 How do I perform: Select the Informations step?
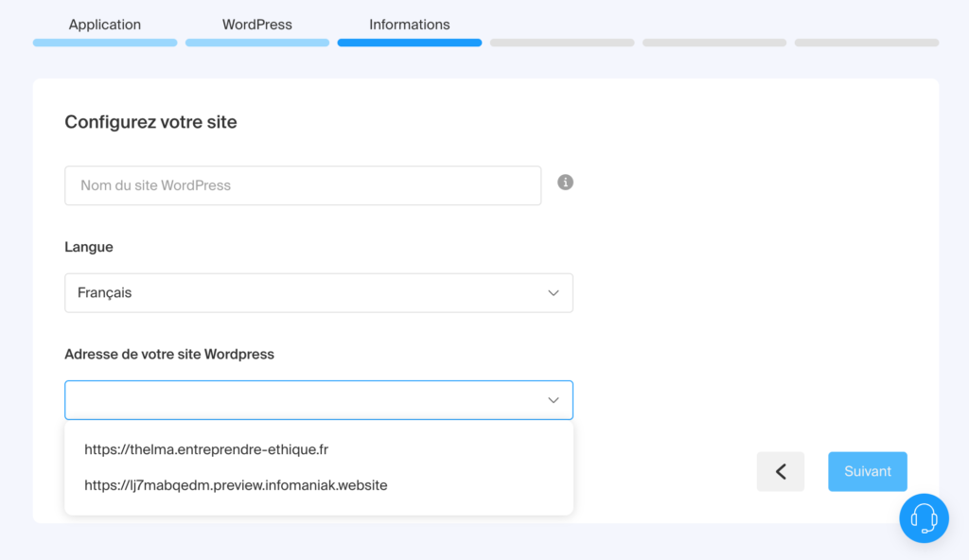(x=409, y=25)
